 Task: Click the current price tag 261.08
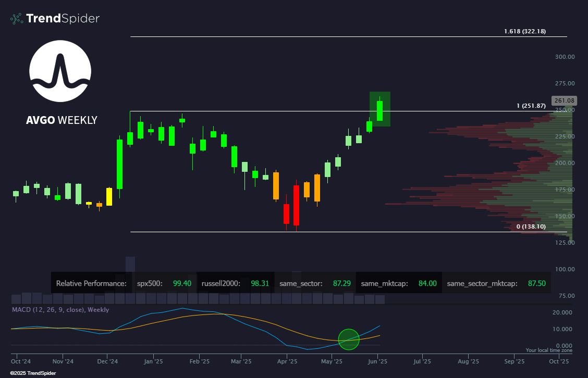[565, 100]
